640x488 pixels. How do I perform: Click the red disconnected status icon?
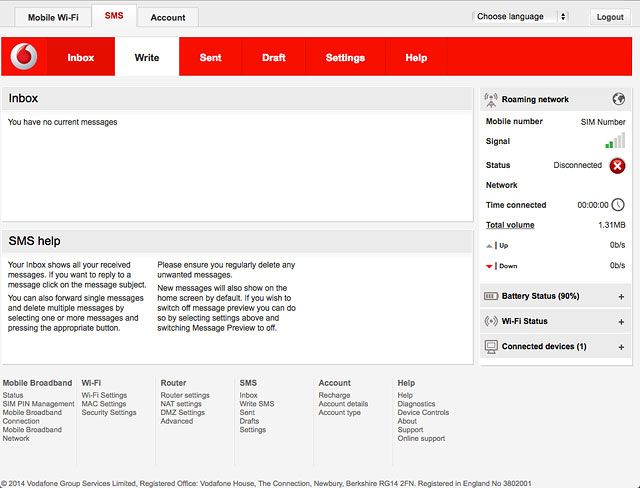pyautogui.click(x=617, y=166)
